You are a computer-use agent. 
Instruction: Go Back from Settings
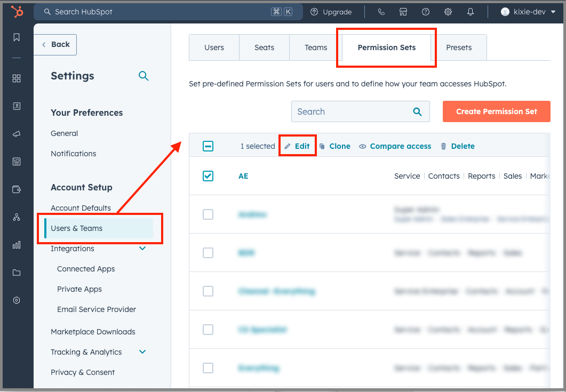(x=55, y=44)
